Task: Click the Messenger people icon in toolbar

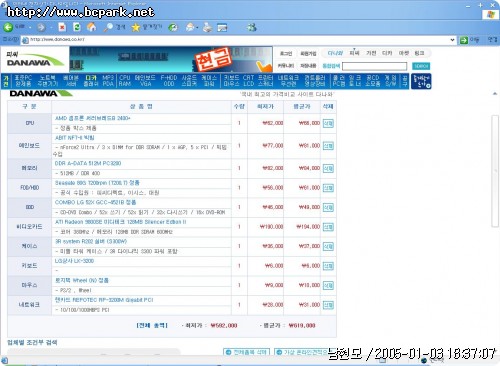Action: point(252,27)
